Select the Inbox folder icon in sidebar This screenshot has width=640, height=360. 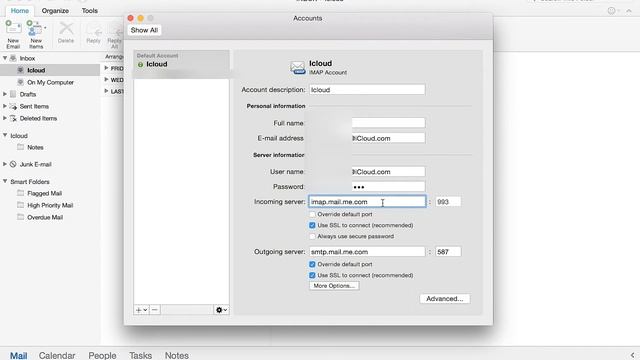(13, 58)
